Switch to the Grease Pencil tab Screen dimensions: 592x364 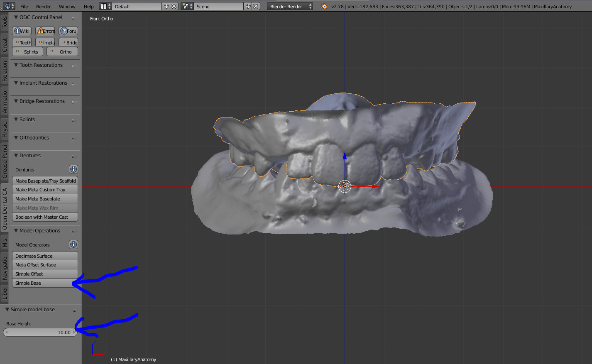click(x=5, y=162)
